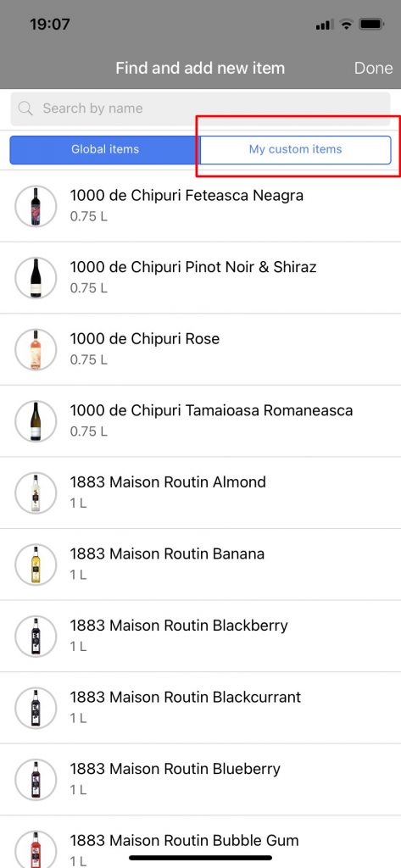The image size is (401, 868).
Task: Tap Done in the header
Action: click(373, 68)
